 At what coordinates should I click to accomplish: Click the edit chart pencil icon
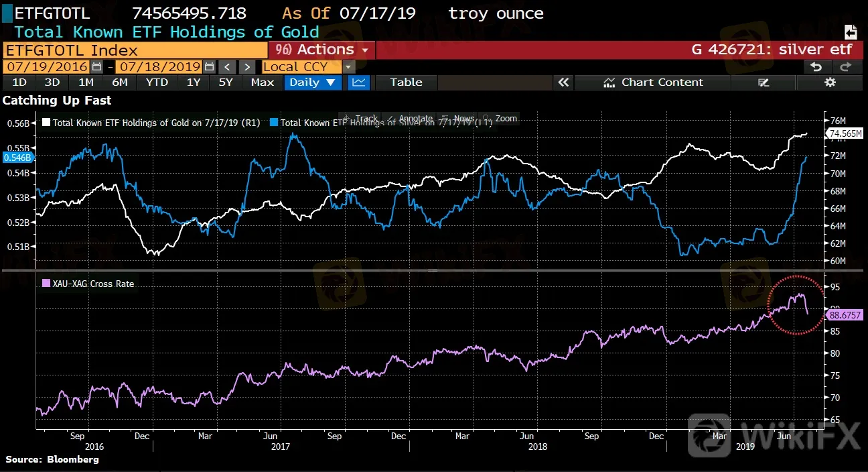click(763, 82)
